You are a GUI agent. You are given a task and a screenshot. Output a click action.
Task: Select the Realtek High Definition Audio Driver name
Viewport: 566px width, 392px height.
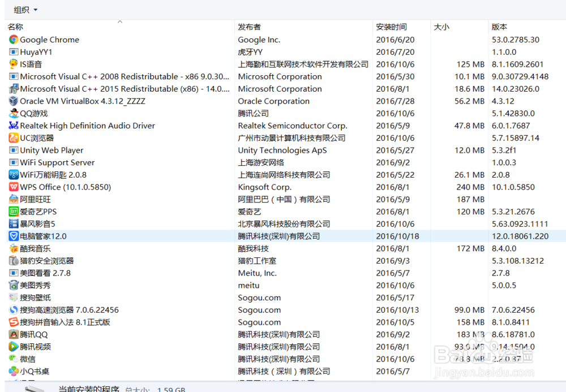coord(87,126)
